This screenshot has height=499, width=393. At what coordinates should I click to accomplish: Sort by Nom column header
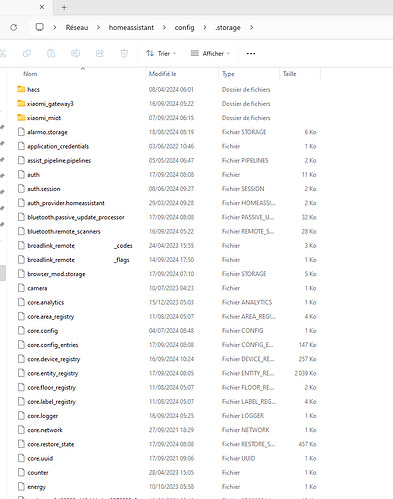30,74
